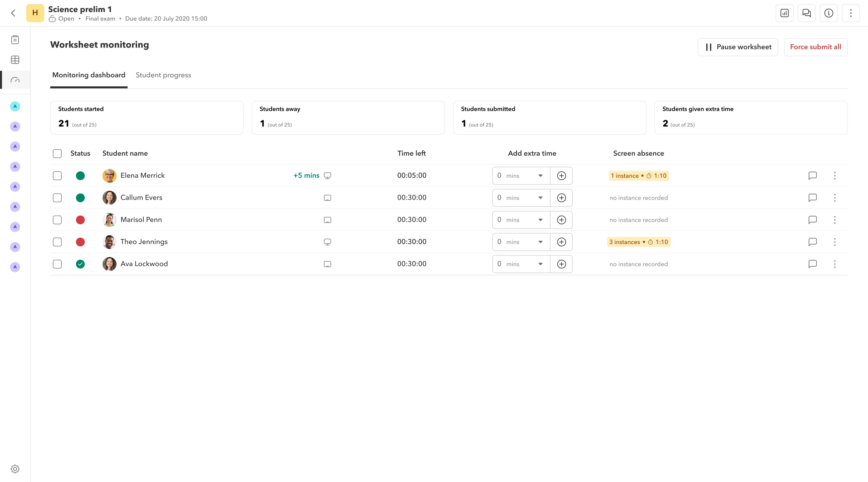Open comment icon for Theo Jennings
This screenshot has height=482, width=868.
[x=812, y=242]
